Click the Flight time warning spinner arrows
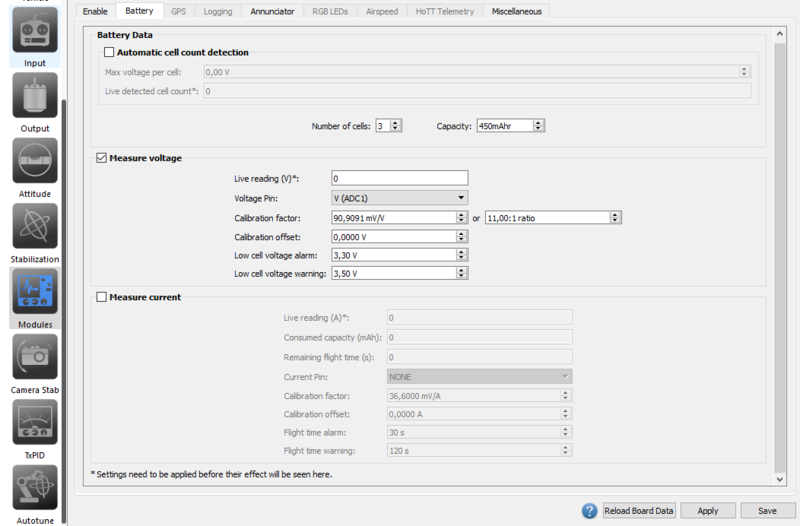This screenshot has width=800, height=526. [565, 450]
